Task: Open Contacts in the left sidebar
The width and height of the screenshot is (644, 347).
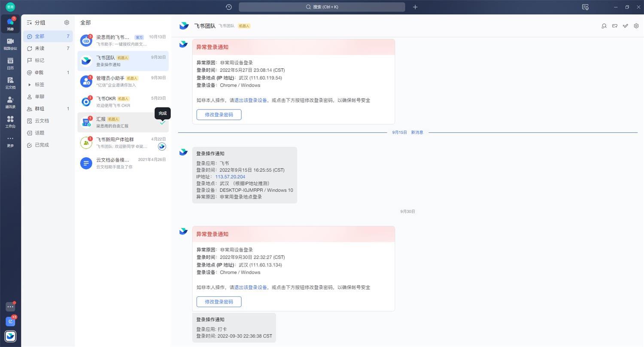Action: coord(10,102)
